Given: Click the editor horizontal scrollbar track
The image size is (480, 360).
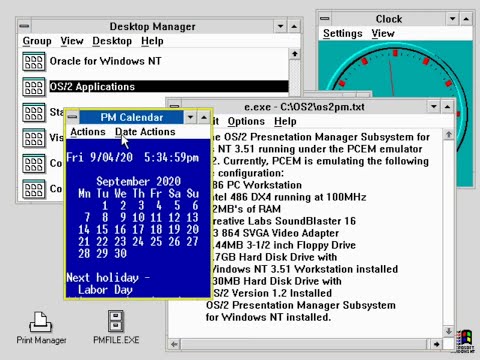Looking at the screenshot, I should point(305,344).
